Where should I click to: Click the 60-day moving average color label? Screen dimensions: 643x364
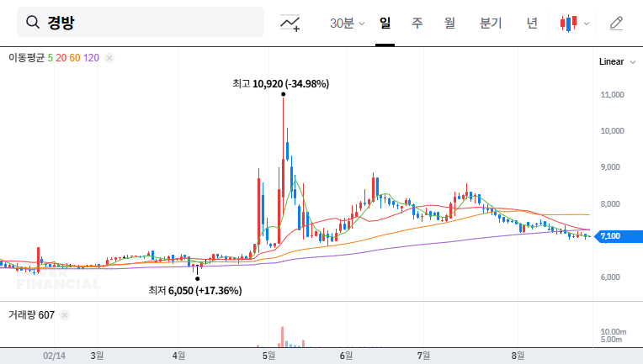75,58
